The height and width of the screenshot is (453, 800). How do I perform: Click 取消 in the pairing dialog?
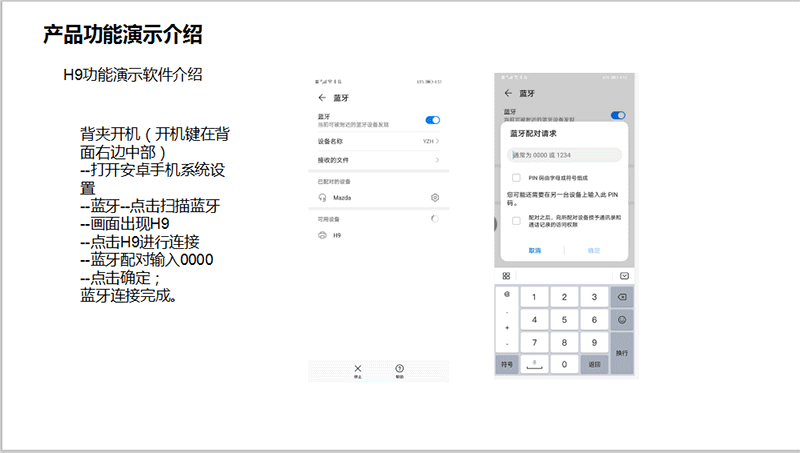click(535, 250)
